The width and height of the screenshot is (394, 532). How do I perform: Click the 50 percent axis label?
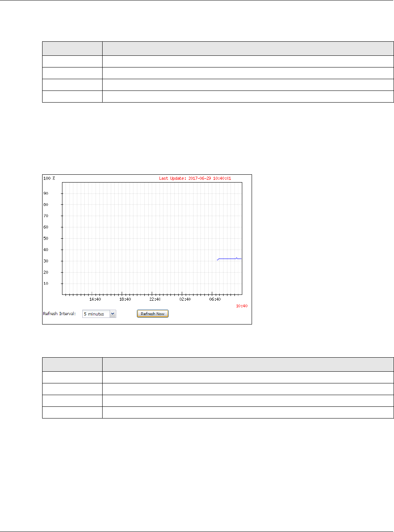pyautogui.click(x=46, y=238)
